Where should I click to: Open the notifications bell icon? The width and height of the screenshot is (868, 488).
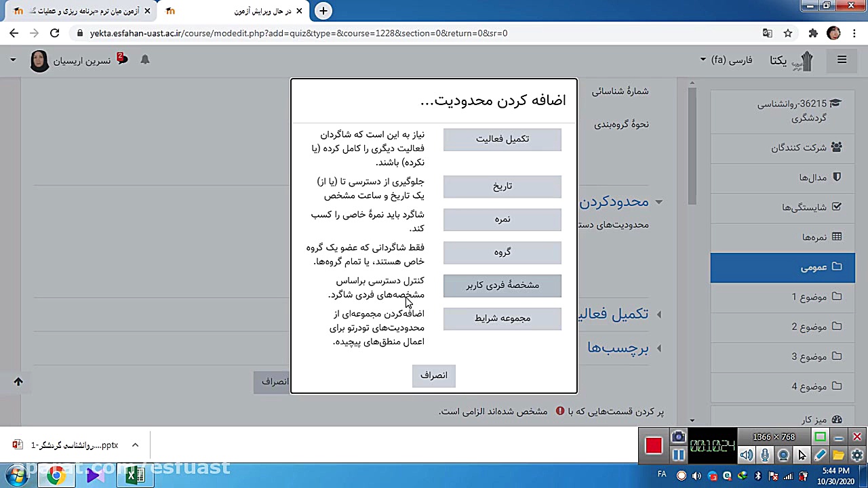tap(144, 60)
